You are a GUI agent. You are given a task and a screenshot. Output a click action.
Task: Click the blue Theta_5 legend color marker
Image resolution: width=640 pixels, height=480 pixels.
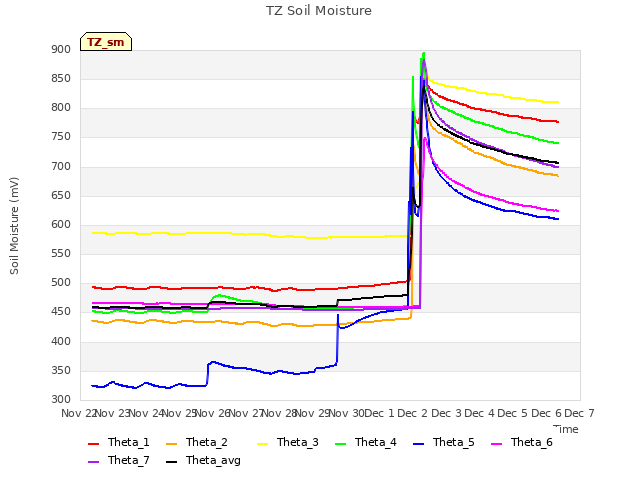418,444
